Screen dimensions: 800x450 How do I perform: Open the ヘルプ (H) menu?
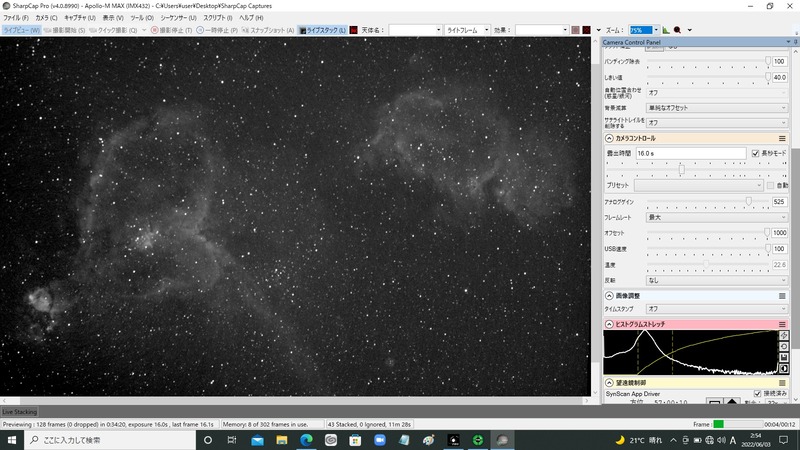252,18
